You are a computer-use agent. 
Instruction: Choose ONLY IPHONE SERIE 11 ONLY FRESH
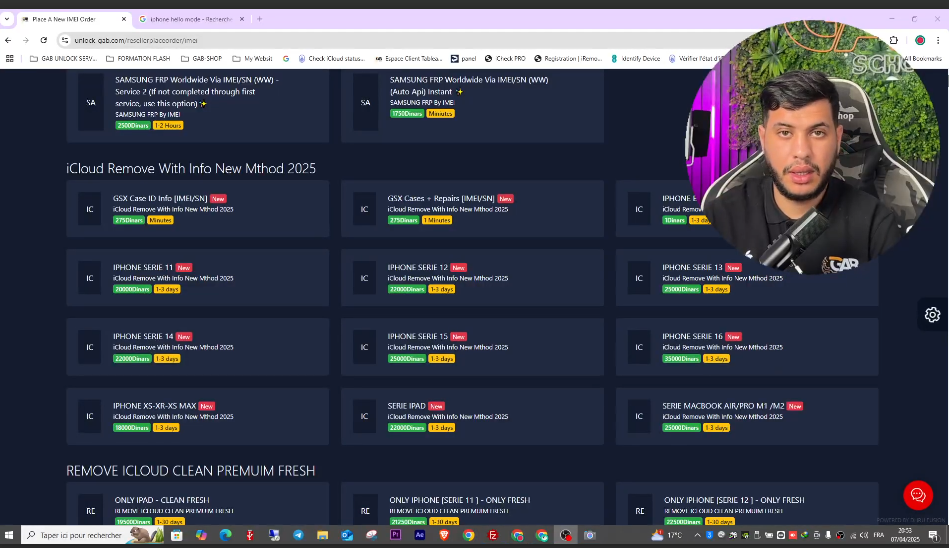[472, 504]
